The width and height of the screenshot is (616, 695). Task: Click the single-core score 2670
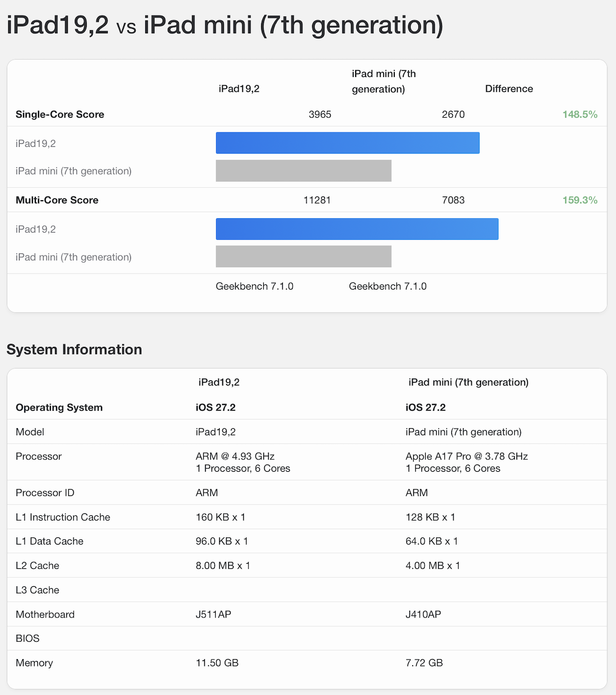tap(453, 114)
